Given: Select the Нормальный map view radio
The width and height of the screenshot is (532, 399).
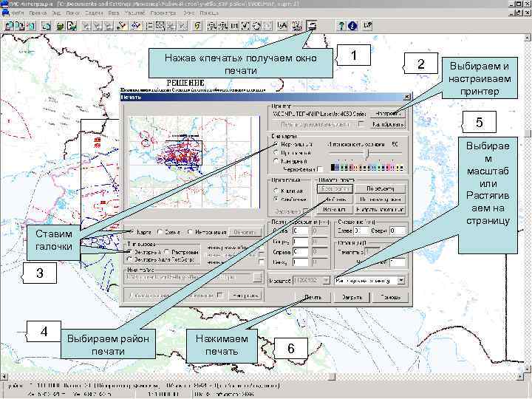Looking at the screenshot, I should point(276,145).
